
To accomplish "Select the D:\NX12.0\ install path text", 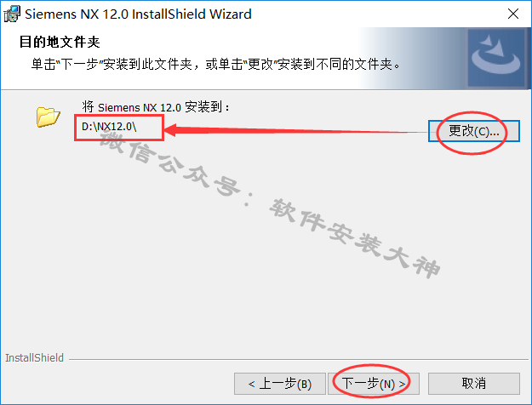I will (109, 127).
